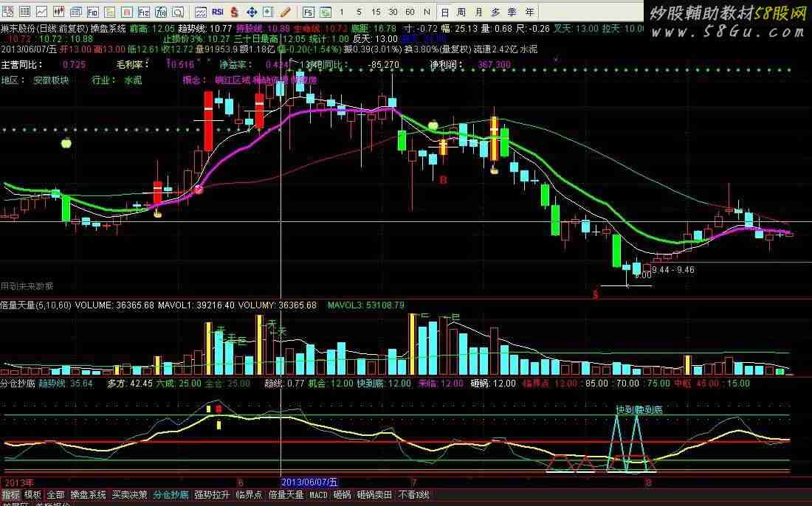
Task: Click the 水泥 industry value
Action: click(133, 80)
